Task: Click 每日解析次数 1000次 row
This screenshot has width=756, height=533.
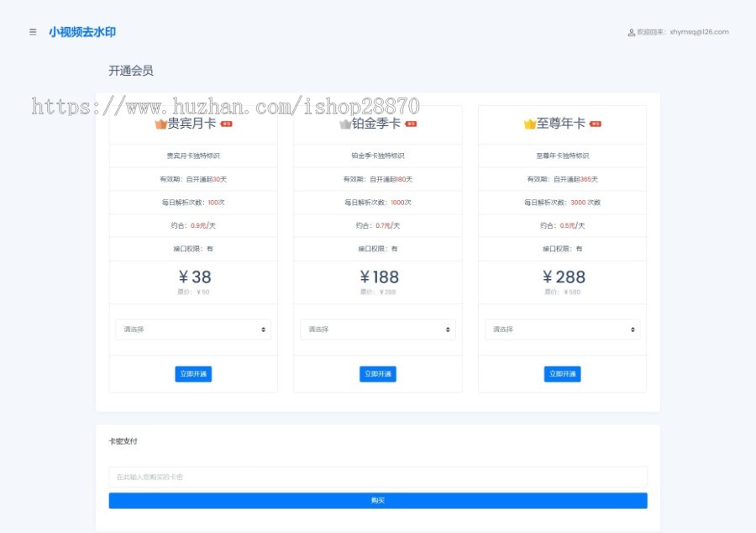Action: (378, 202)
